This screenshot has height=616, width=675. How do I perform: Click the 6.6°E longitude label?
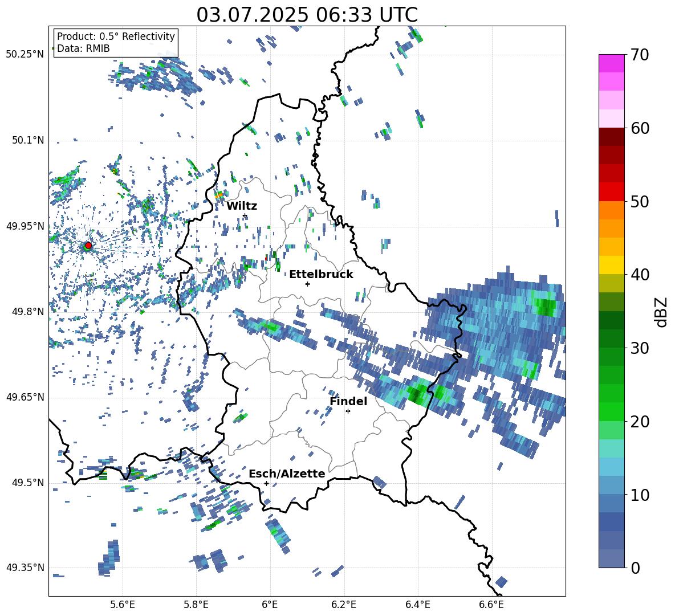coord(491,605)
